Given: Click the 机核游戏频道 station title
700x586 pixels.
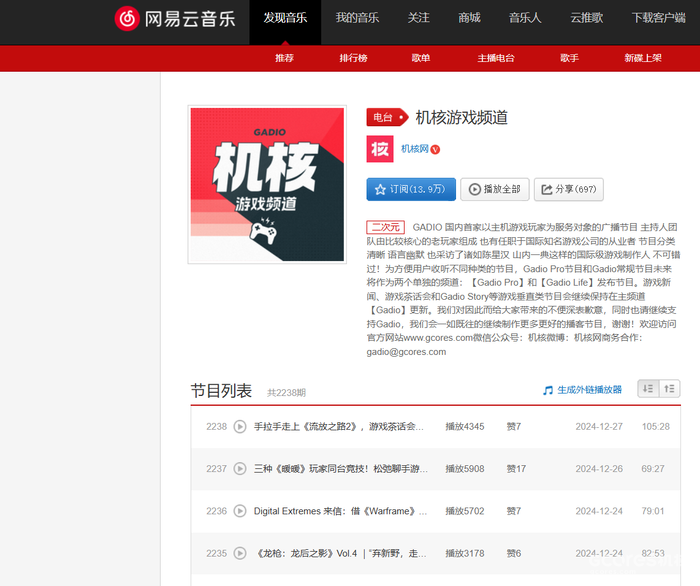Looking at the screenshot, I should click(x=462, y=117).
